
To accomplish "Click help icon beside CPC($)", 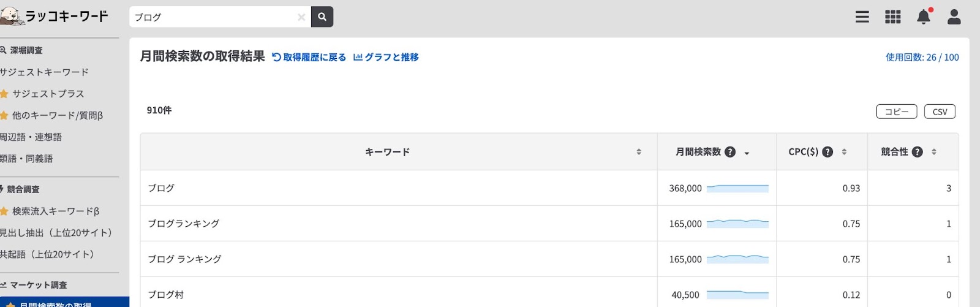I will coord(827,152).
